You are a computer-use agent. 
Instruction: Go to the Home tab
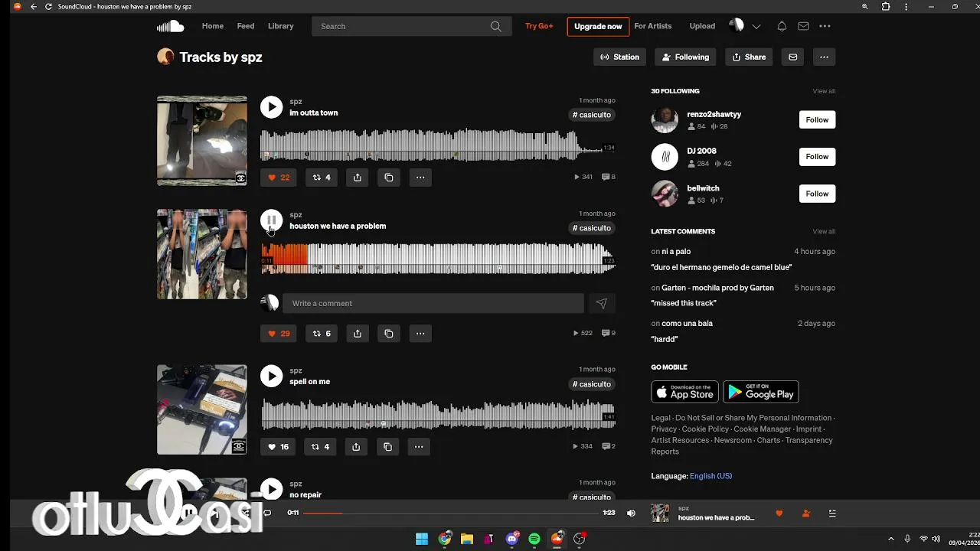coord(213,26)
